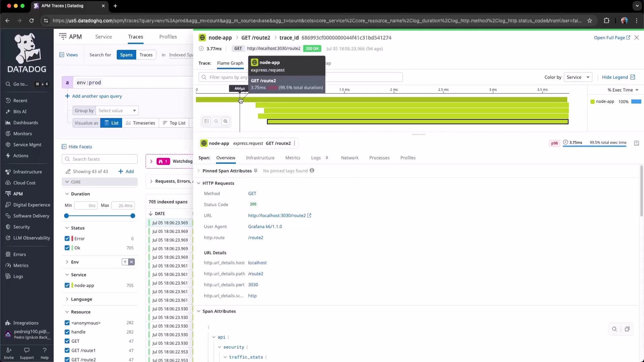Collapse the HTTP Requests section
The image size is (644, 362).
(x=199, y=183)
